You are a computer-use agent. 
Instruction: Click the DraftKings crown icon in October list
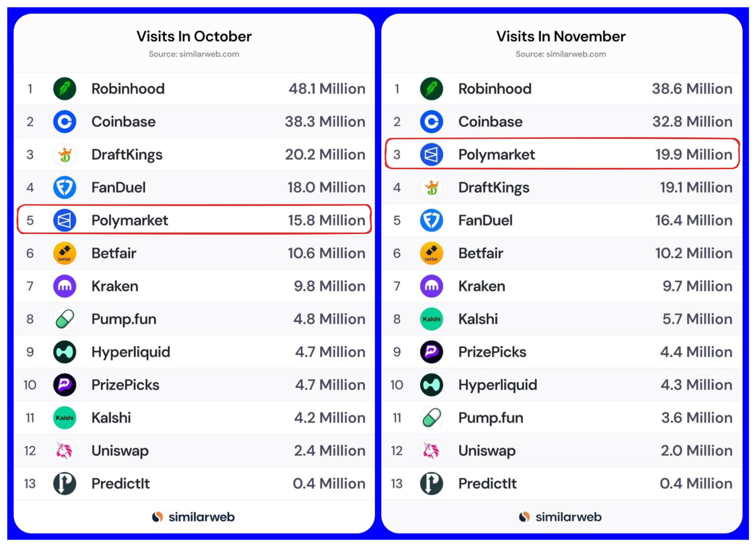tap(65, 154)
